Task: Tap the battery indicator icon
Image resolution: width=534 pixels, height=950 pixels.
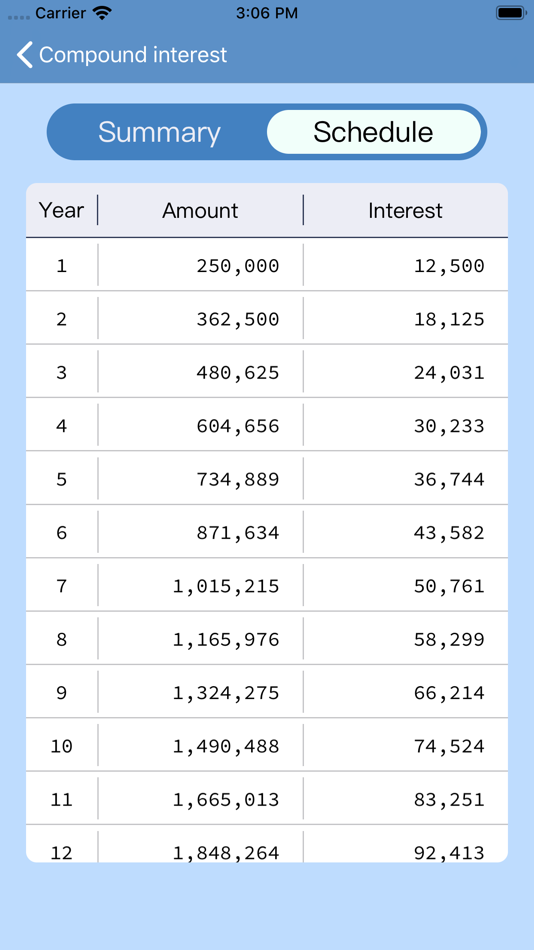Action: pyautogui.click(x=510, y=13)
